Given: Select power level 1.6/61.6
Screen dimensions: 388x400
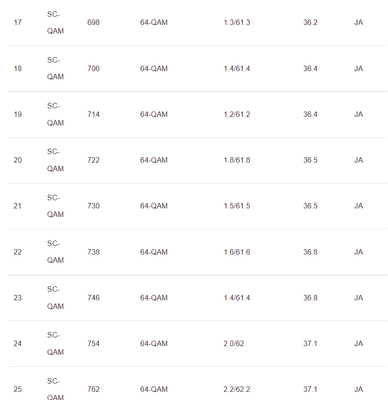Looking at the screenshot, I should [x=237, y=252].
